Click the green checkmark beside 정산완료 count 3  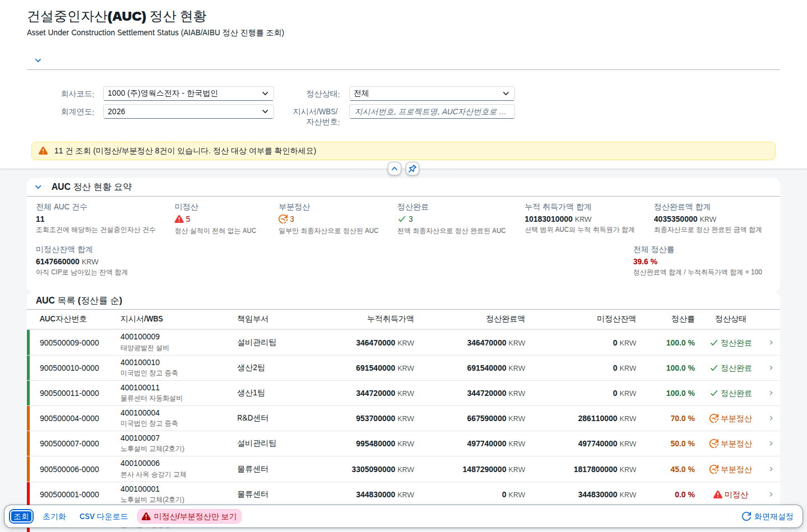click(402, 219)
